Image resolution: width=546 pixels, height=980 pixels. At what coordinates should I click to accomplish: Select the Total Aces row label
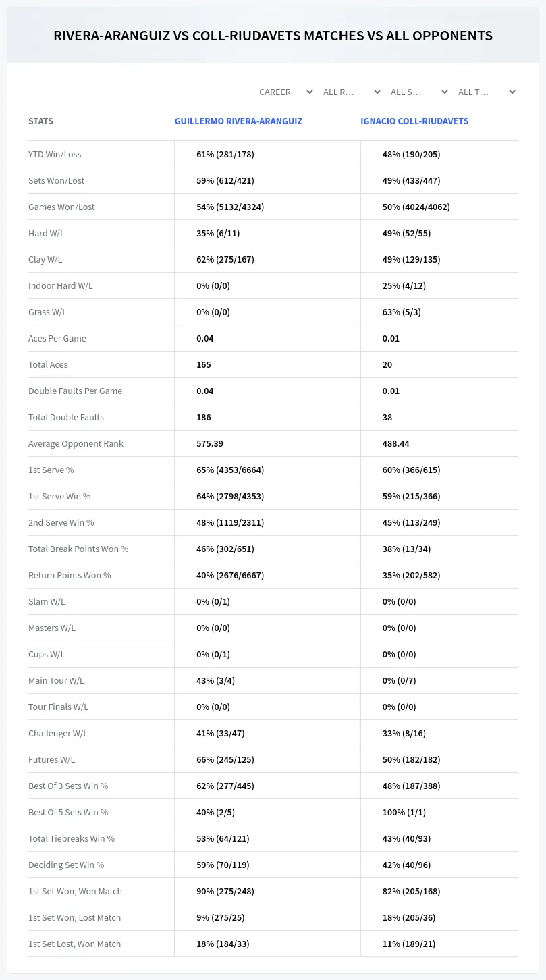click(48, 364)
